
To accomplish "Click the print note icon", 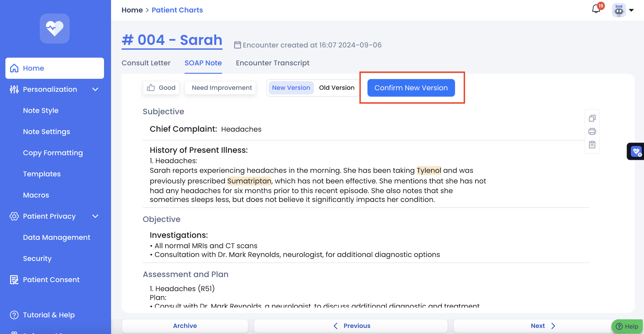I will (x=592, y=132).
